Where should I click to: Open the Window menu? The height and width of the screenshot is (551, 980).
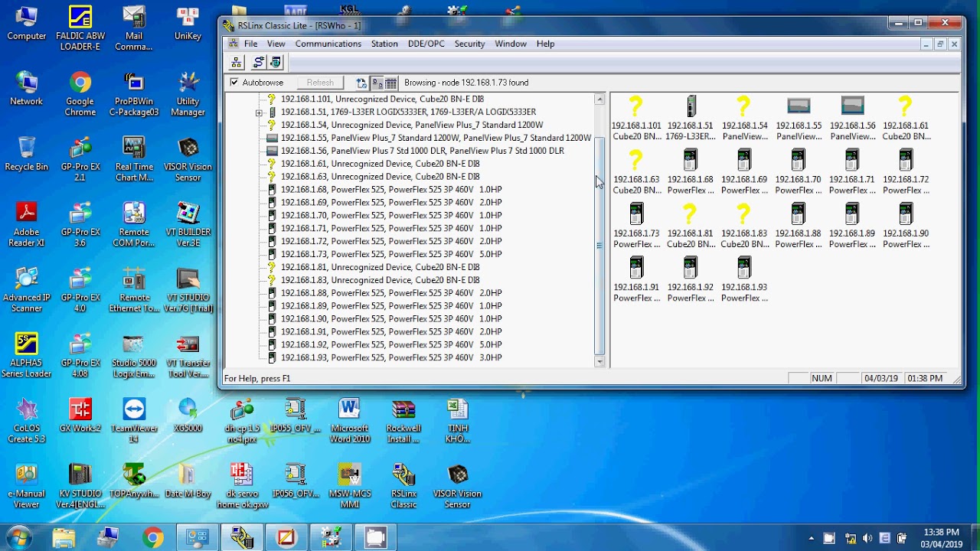pyautogui.click(x=510, y=44)
